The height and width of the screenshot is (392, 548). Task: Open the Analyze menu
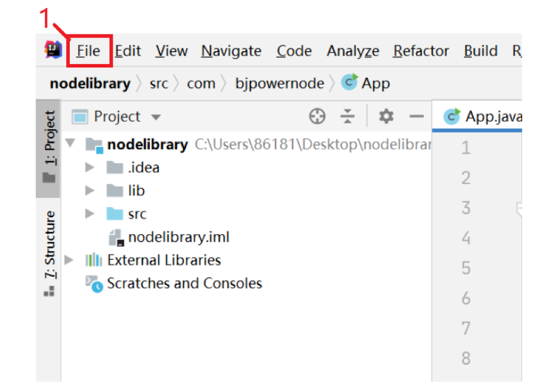pos(353,51)
